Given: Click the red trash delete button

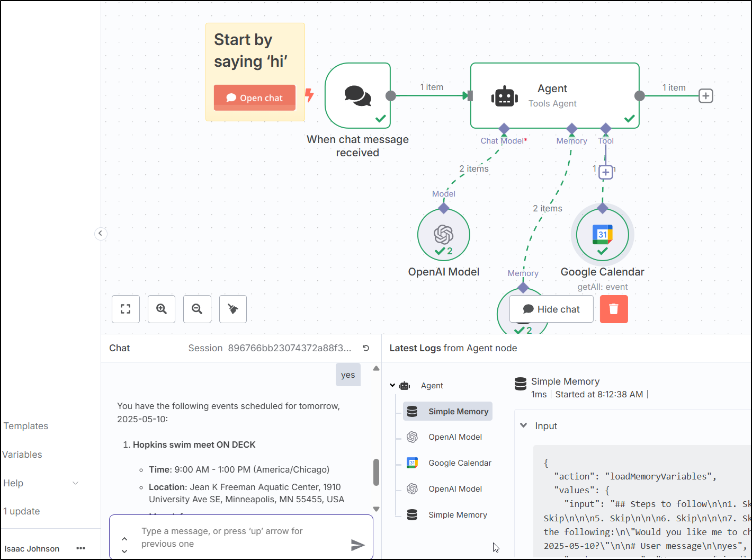Looking at the screenshot, I should [614, 309].
